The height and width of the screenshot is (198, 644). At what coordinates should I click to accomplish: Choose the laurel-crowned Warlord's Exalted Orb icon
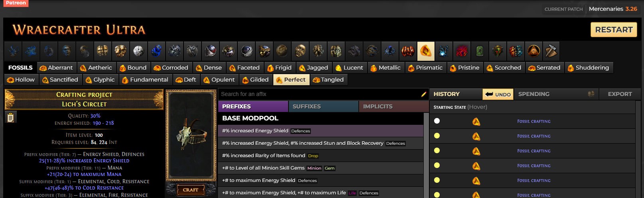coord(264,51)
